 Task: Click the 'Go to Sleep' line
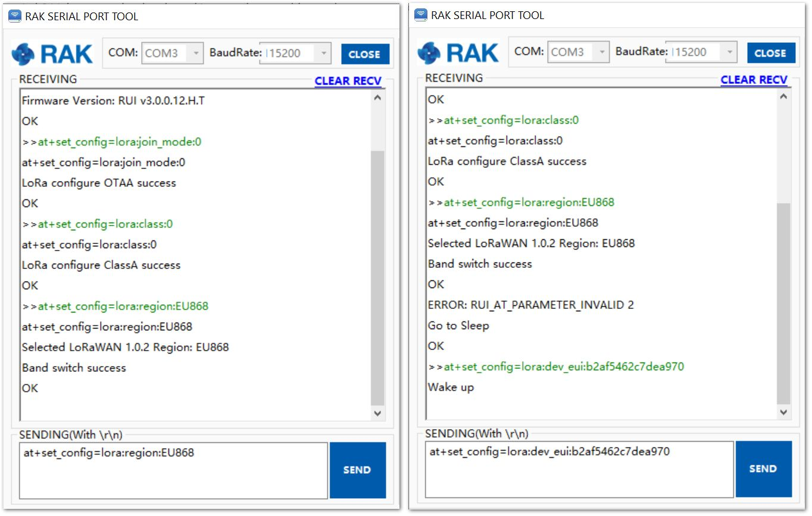(458, 326)
